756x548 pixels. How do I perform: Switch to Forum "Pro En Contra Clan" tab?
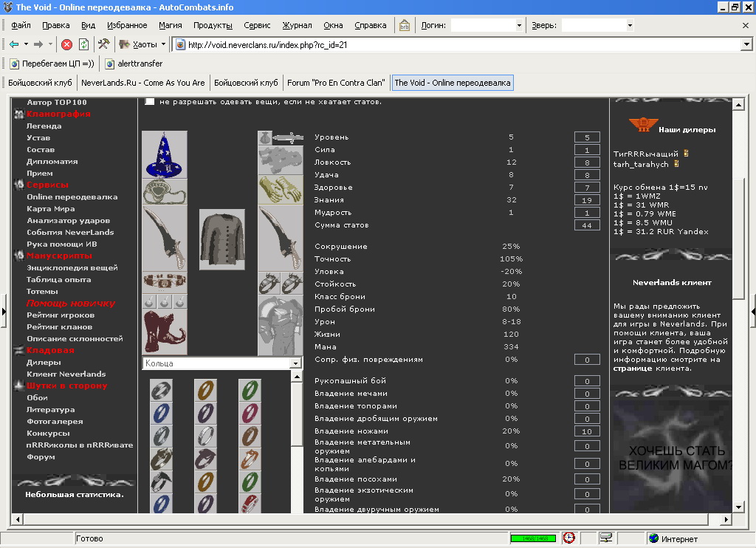coord(336,83)
